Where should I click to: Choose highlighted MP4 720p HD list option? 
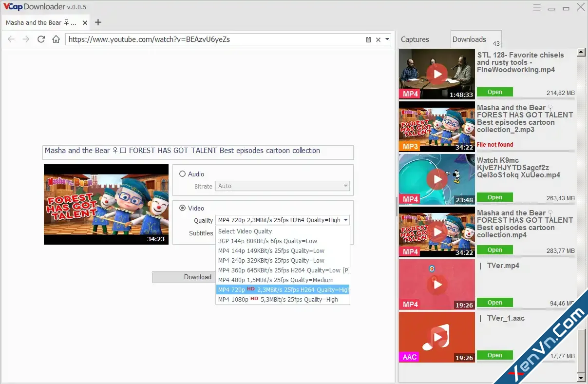coord(283,289)
